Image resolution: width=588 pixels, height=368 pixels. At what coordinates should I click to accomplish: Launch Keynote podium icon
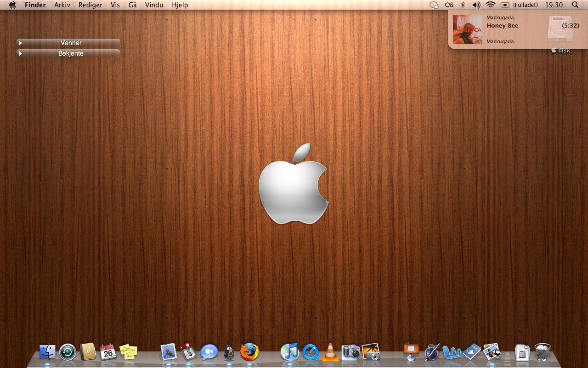(411, 352)
